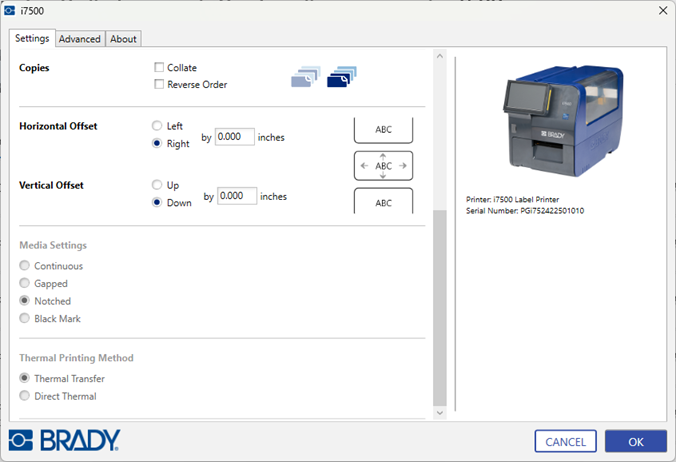The height and width of the screenshot is (462, 676).
Task: Select Black Mark media setting
Action: pos(25,318)
